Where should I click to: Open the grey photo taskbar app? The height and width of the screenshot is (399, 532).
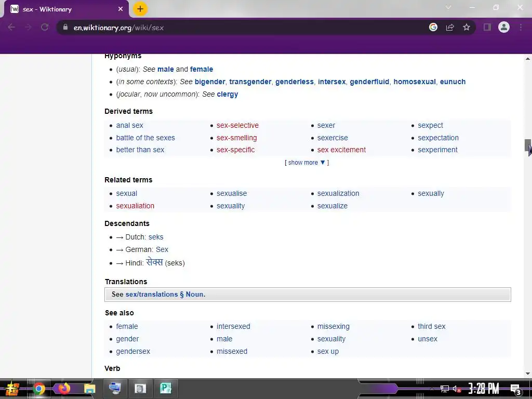tap(140, 389)
